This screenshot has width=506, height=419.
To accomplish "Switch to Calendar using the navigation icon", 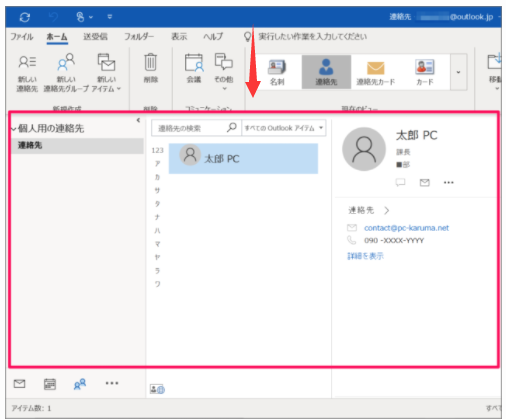I will coord(50,384).
